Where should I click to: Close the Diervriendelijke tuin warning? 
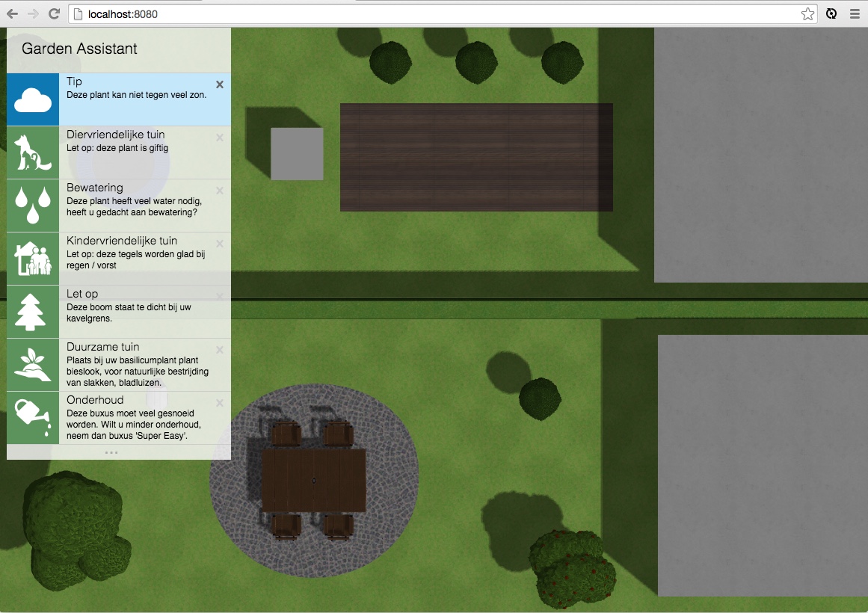point(220,138)
